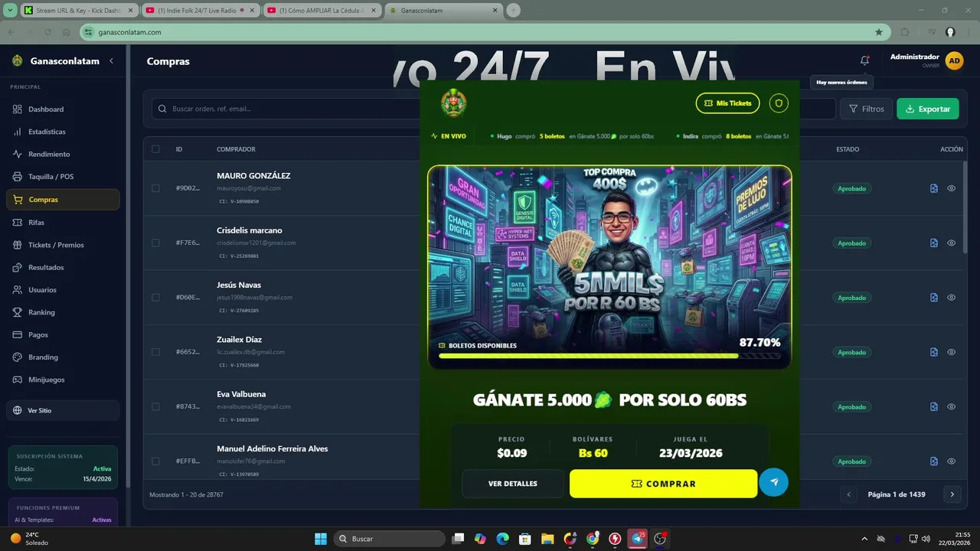Click the Ver Sitio link
The image size is (980, 551).
point(63,410)
